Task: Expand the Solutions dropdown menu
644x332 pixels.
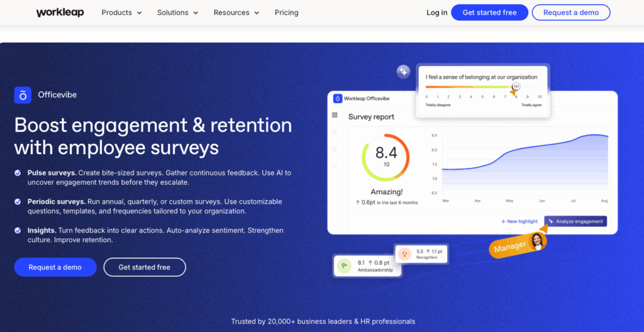Action: coord(177,13)
